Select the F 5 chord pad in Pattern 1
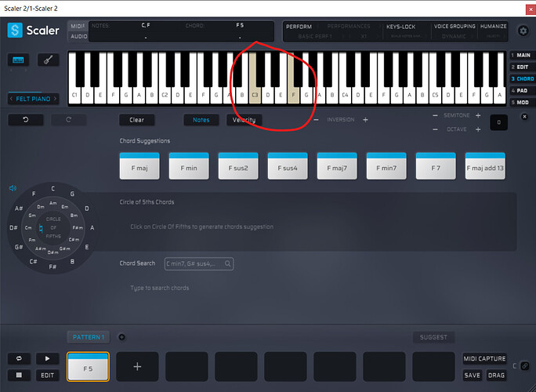 89,367
